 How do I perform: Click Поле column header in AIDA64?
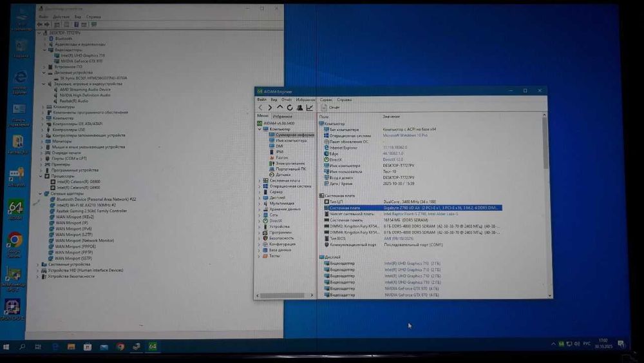324,117
